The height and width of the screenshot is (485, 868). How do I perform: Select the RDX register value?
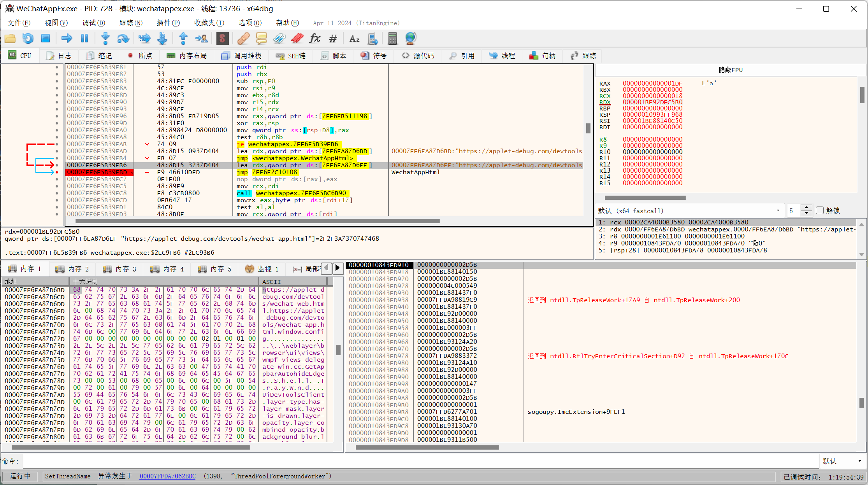652,102
